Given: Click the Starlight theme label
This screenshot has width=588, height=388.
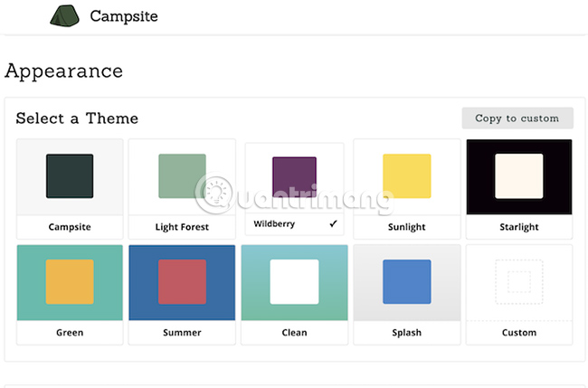Looking at the screenshot, I should [x=518, y=227].
